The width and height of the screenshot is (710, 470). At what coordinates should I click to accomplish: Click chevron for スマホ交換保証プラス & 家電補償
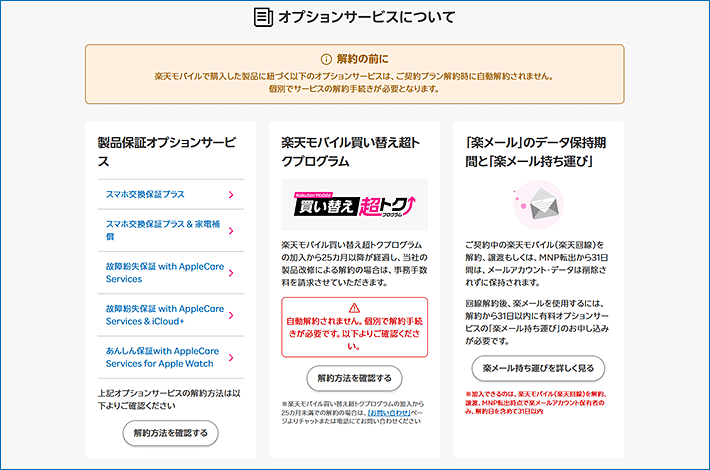[231, 231]
